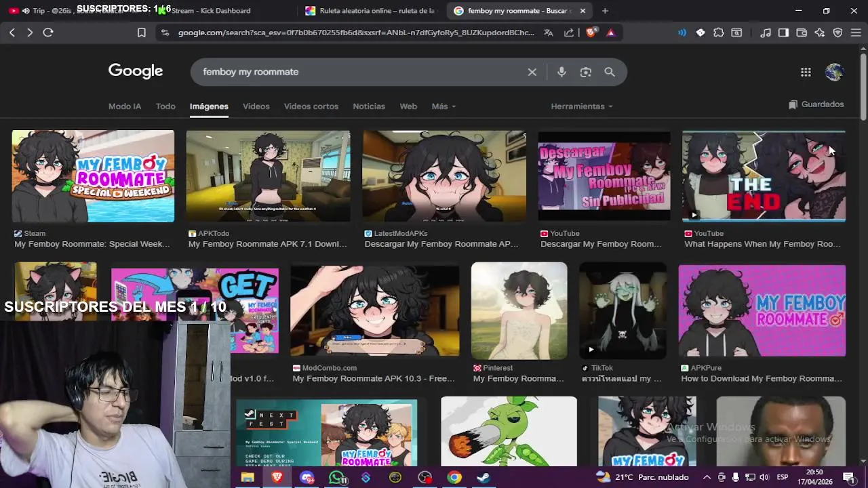Open the browser main hamburger menu
Image resolution: width=868 pixels, height=488 pixels.
pyautogui.click(x=856, y=33)
